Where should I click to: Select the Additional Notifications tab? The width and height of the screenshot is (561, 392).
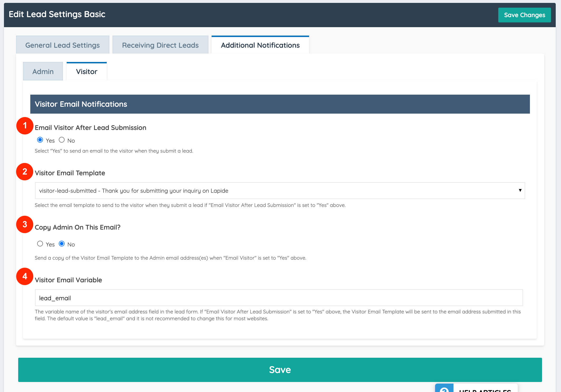pyautogui.click(x=260, y=45)
